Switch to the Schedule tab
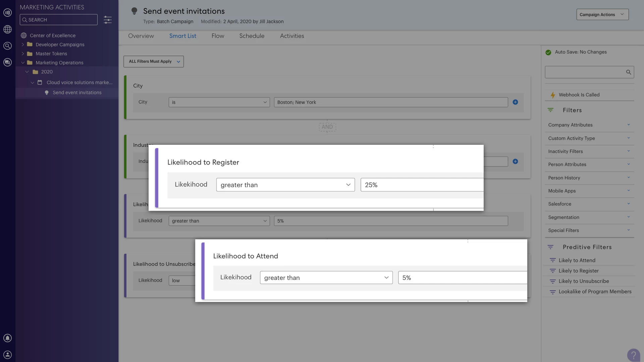This screenshot has width=644, height=362. pyautogui.click(x=252, y=36)
